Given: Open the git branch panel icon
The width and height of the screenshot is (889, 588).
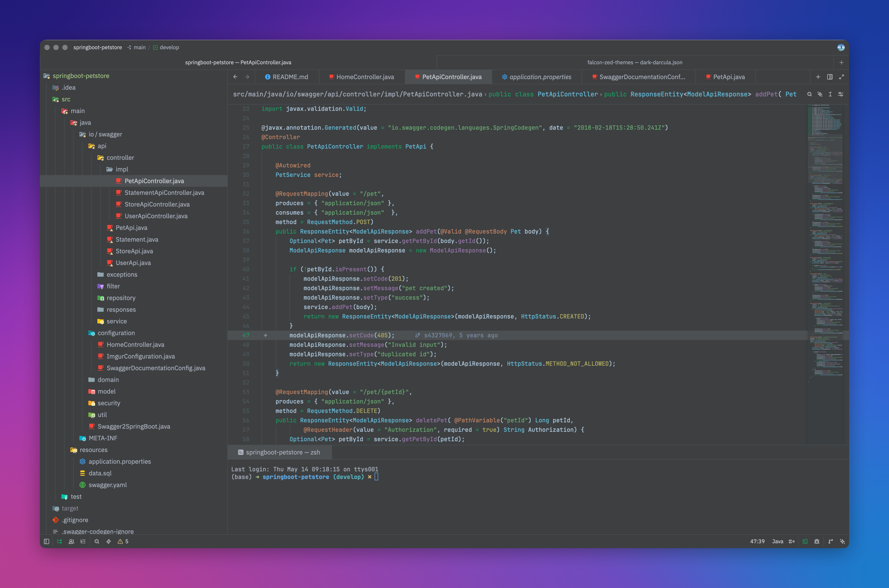Looking at the screenshot, I should pos(831,541).
